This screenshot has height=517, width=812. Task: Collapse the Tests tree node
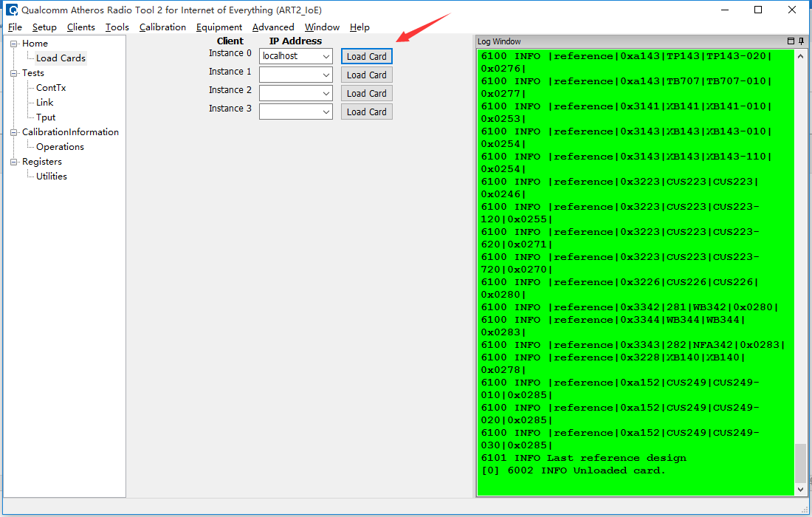[x=13, y=73]
